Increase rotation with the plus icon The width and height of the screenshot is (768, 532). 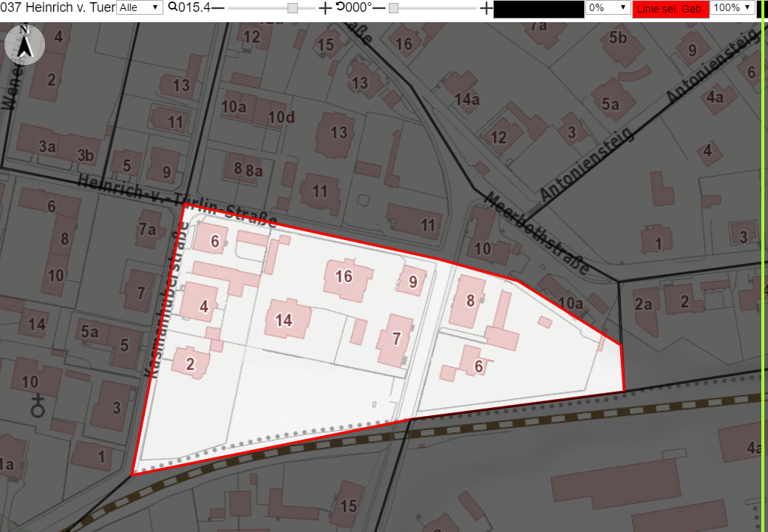pos(486,8)
